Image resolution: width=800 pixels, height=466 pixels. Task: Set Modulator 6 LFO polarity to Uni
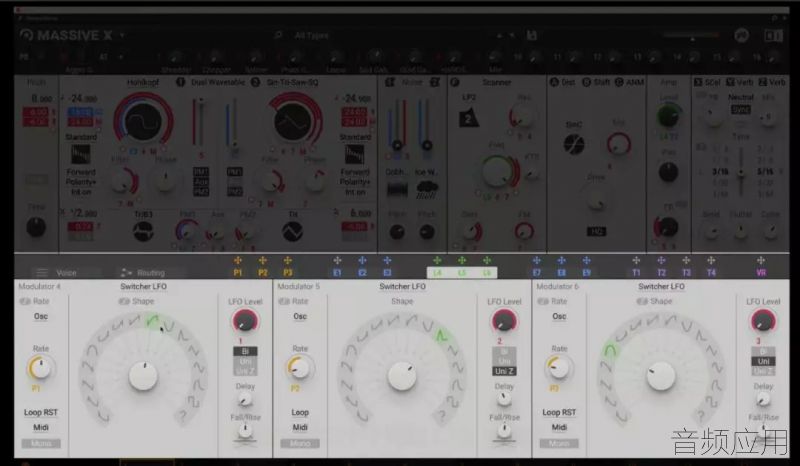coord(763,361)
